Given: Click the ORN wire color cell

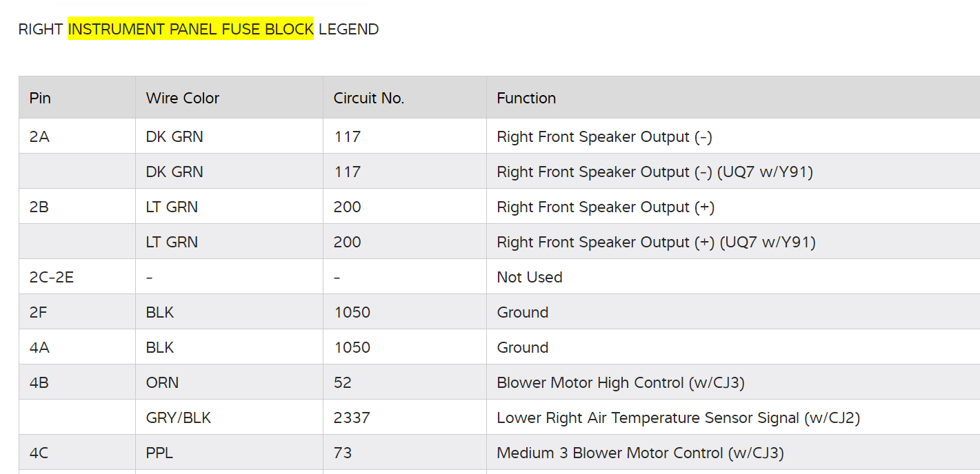Looking at the screenshot, I should click(x=162, y=382).
